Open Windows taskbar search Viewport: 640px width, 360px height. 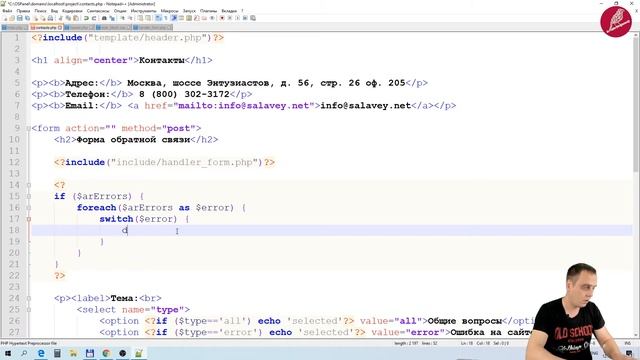pos(24,353)
